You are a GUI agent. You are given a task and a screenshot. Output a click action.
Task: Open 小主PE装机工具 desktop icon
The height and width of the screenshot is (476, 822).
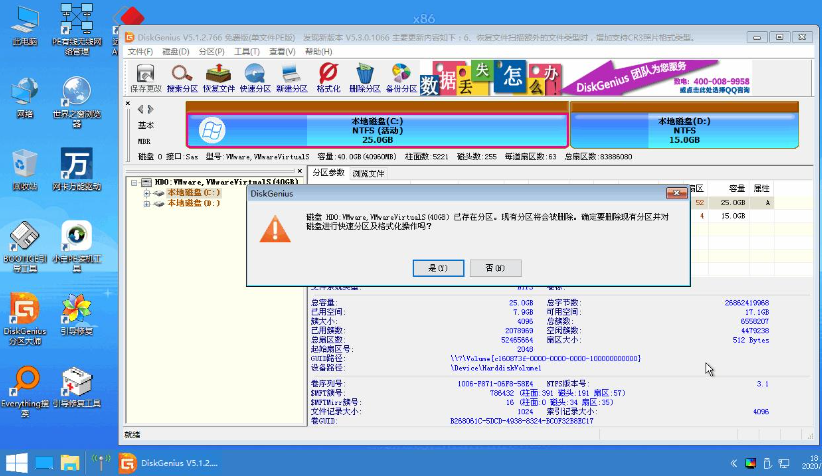pos(77,247)
